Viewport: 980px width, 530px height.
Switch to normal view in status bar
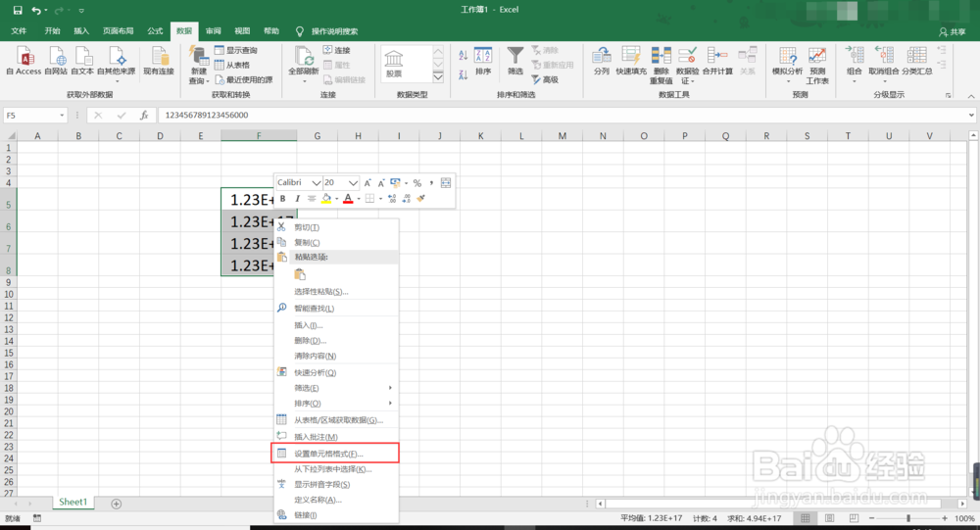pos(806,518)
